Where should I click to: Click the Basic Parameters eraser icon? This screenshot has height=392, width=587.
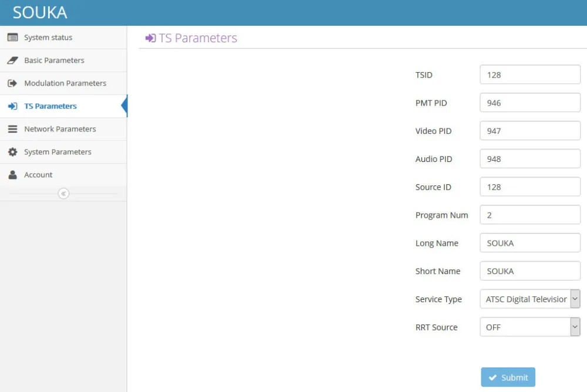(x=12, y=60)
